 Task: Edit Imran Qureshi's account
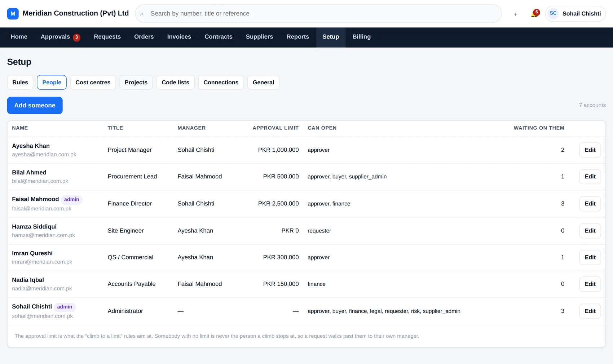point(590,257)
